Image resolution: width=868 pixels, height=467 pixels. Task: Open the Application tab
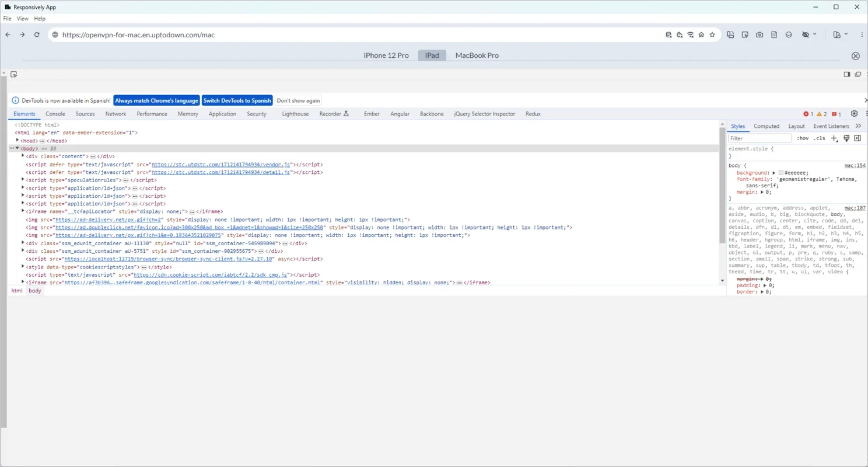click(222, 114)
